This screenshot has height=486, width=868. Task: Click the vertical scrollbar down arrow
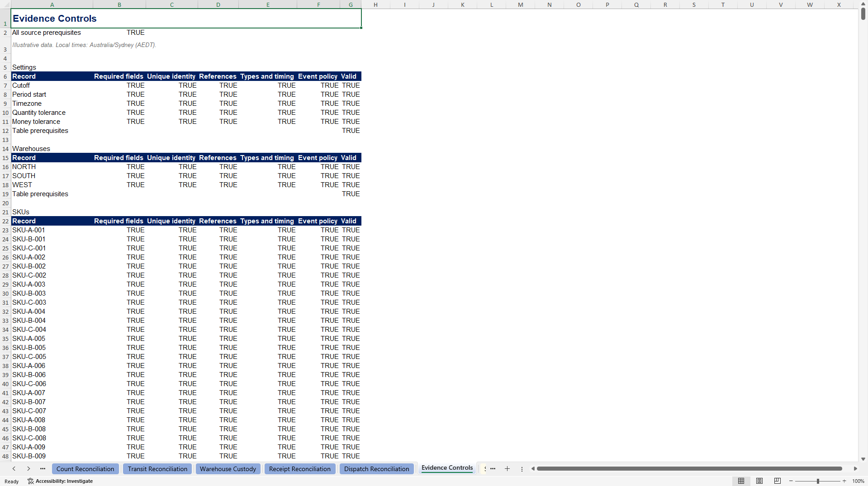863,459
